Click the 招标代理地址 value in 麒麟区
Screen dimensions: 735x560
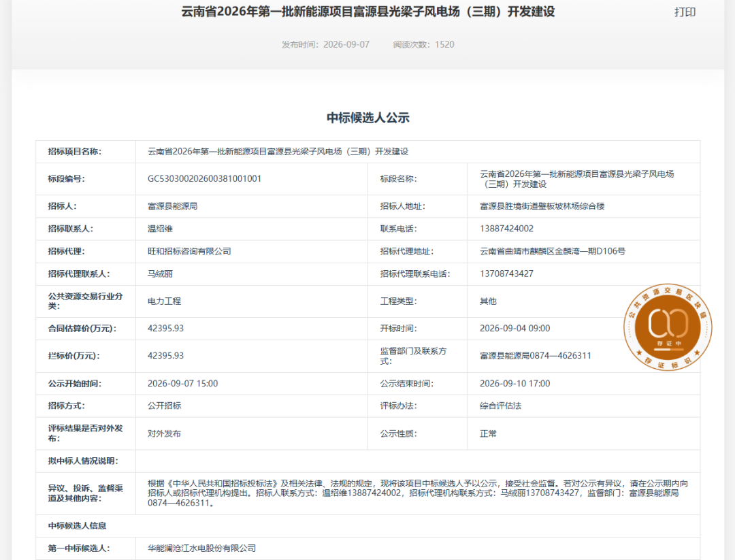coord(552,251)
